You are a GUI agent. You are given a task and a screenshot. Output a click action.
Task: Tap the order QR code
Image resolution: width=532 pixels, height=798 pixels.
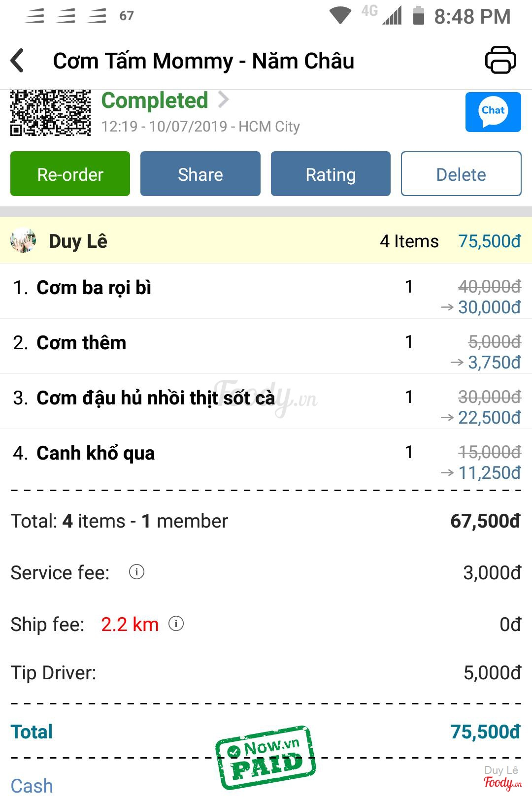[x=50, y=113]
